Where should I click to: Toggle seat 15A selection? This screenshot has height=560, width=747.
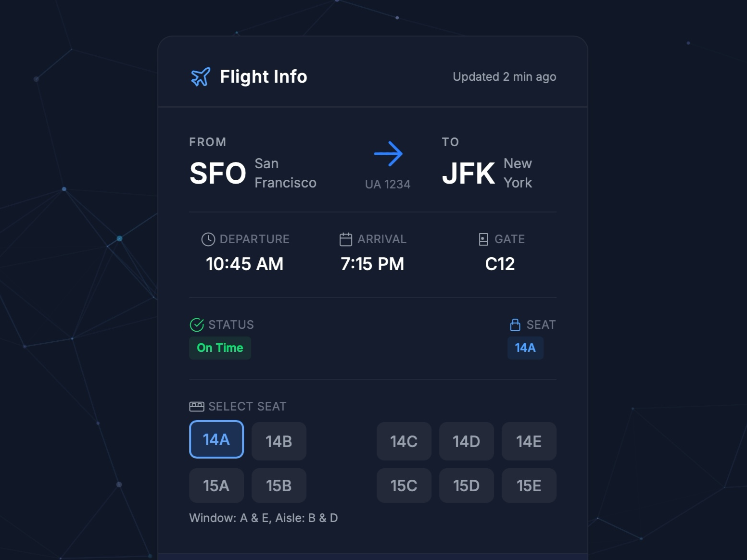(216, 485)
